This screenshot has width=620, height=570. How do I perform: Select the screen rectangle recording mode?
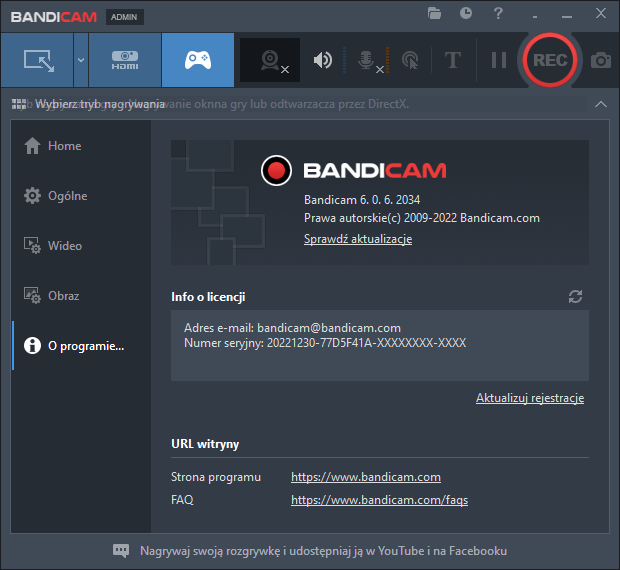37,60
